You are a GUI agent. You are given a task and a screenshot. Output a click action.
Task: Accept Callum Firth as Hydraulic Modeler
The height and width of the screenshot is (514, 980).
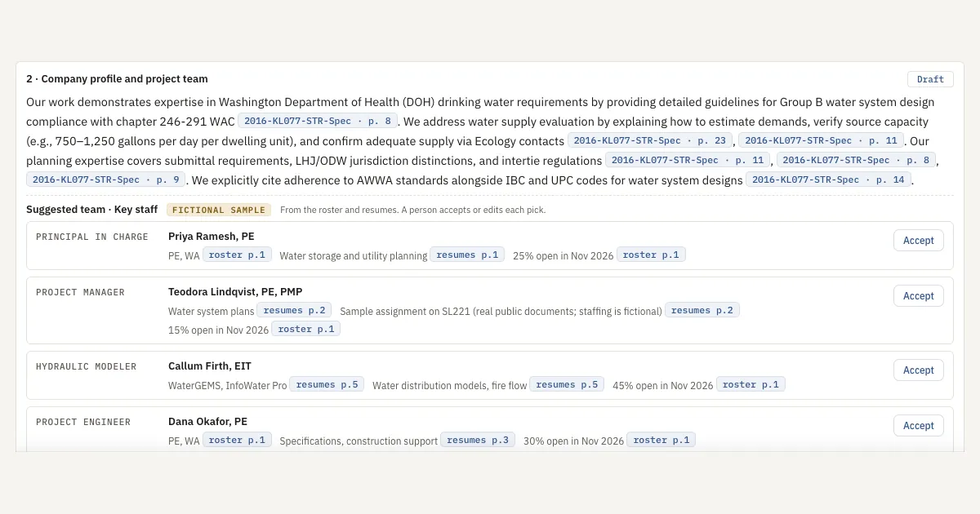click(918, 370)
